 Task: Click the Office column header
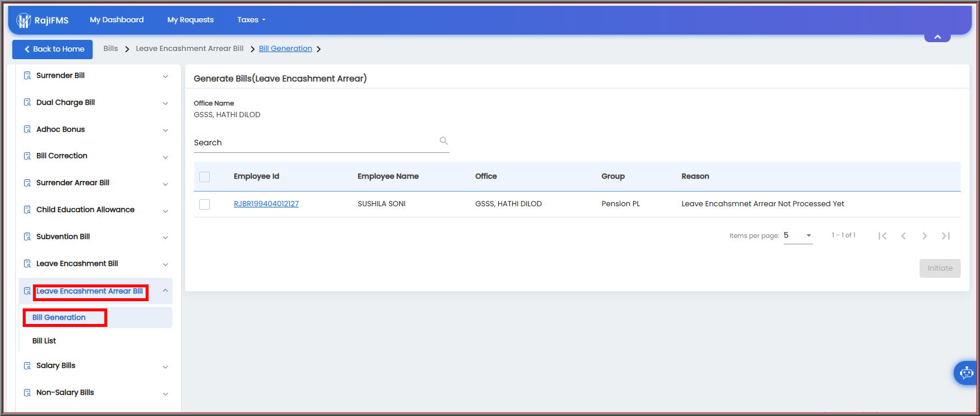click(x=486, y=176)
